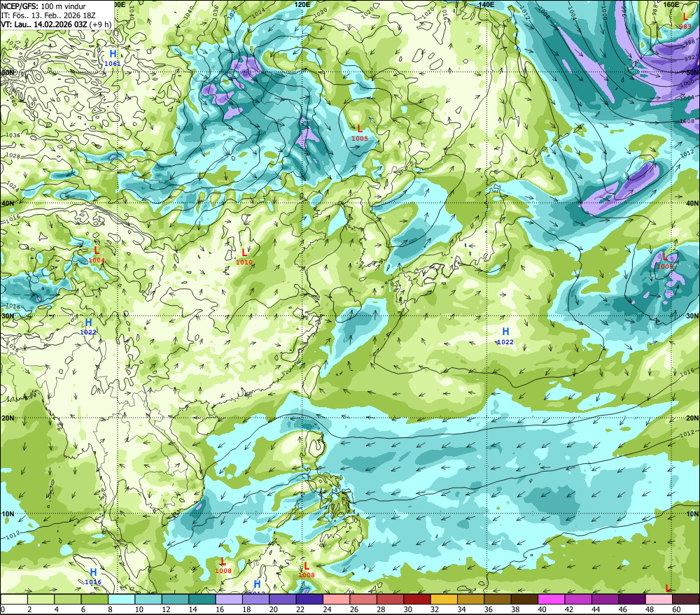Viewport: 700px width, 615px height.
Task: Click the legend swatch between 0 and 2
Action: pyautogui.click(x=14, y=600)
